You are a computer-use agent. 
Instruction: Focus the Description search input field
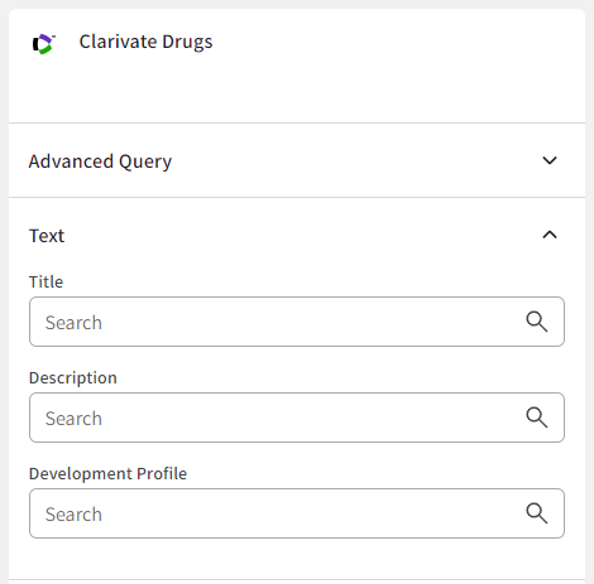tap(297, 418)
